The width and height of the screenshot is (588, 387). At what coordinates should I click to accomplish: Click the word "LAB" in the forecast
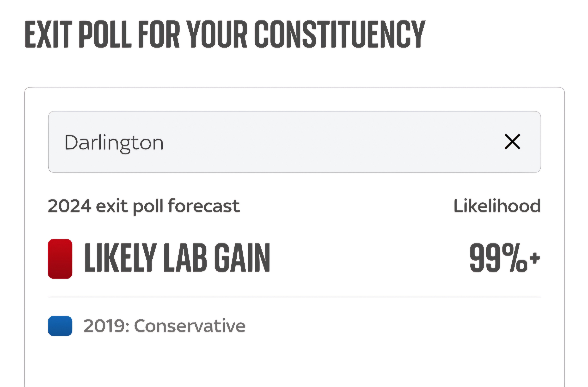click(x=185, y=258)
